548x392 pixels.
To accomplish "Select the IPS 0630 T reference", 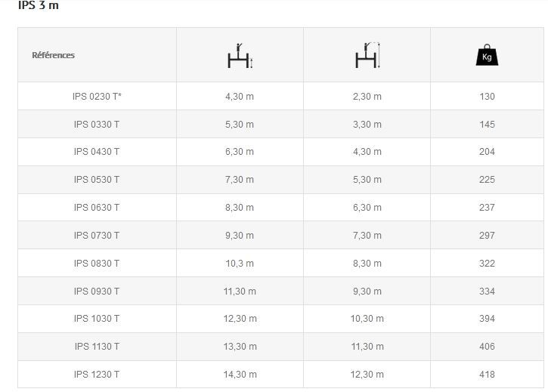I will click(x=97, y=208).
